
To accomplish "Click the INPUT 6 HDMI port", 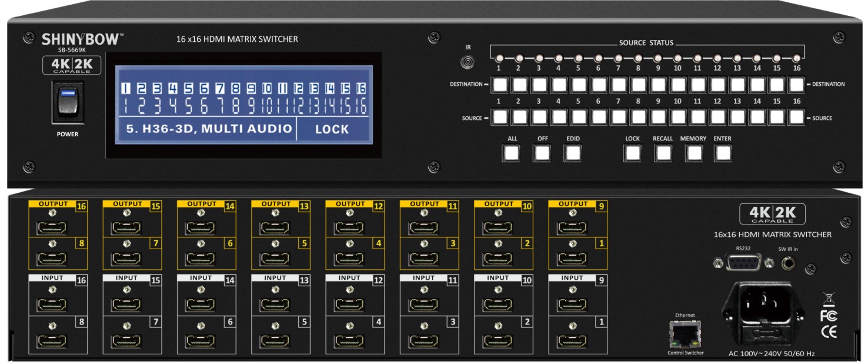I will tap(200, 340).
